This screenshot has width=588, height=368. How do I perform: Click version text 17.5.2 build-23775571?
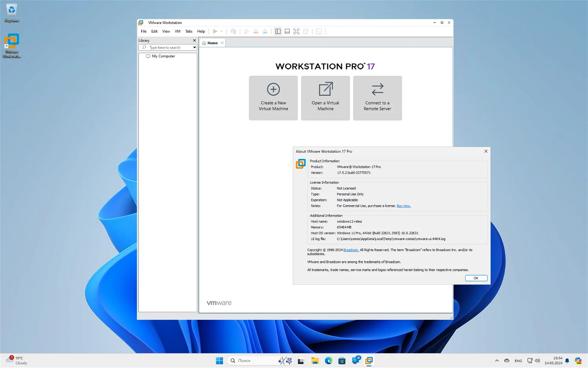tap(354, 173)
